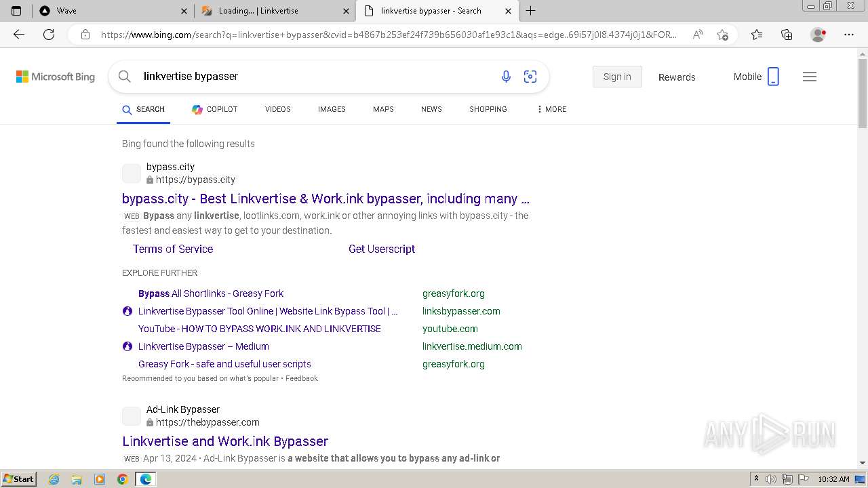
Task: Open Chrome from the taskbar
Action: click(122, 479)
